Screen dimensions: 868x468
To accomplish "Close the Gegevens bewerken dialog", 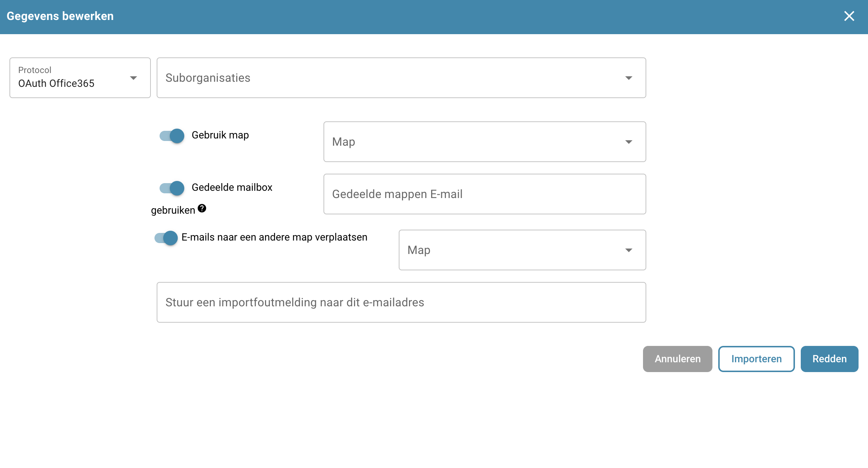I will pos(849,16).
